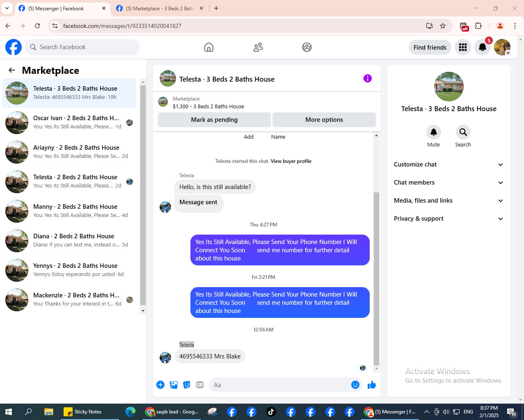The image size is (524, 420).
Task: Open the red 'off' extension icon
Action: [x=464, y=26]
